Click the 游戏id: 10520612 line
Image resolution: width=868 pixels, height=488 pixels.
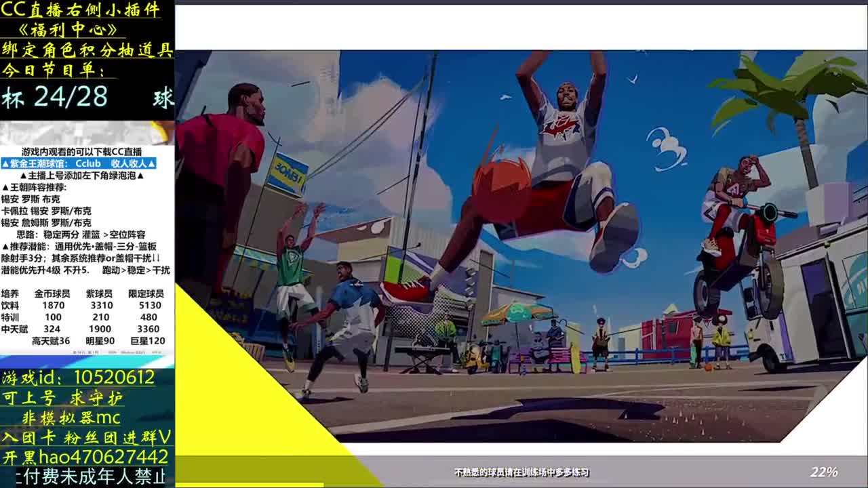[x=78, y=378]
